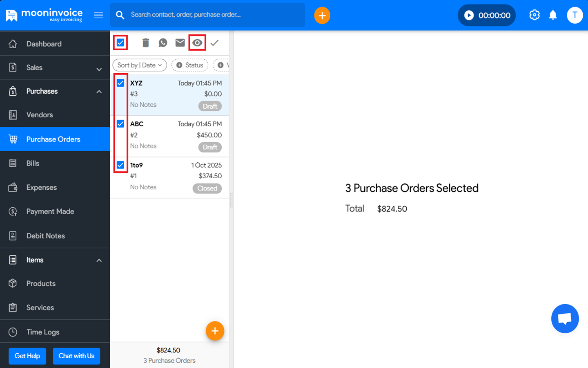Screen dimensions: 588x368
Task: Open settings gear icon in header
Action: click(x=534, y=15)
